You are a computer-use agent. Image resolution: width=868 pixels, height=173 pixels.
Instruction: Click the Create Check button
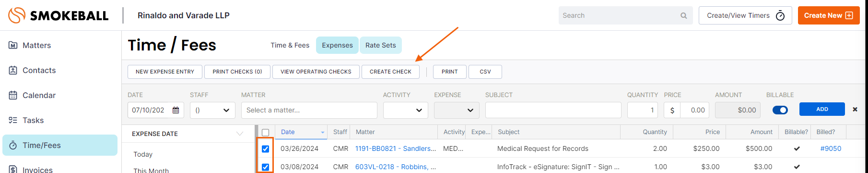(390, 72)
